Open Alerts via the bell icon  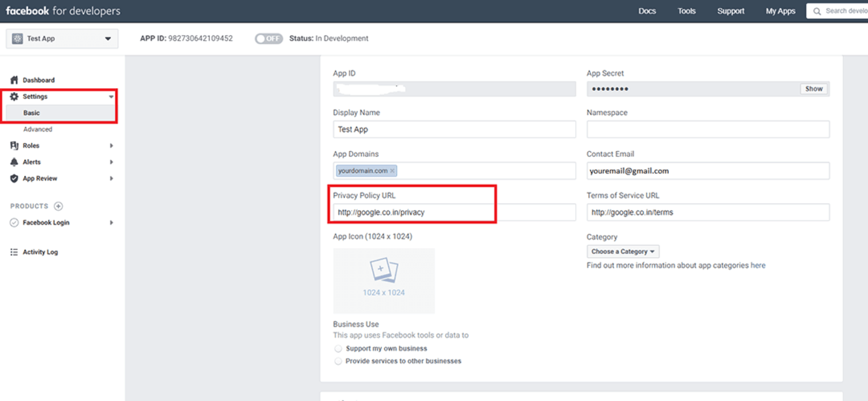click(15, 162)
